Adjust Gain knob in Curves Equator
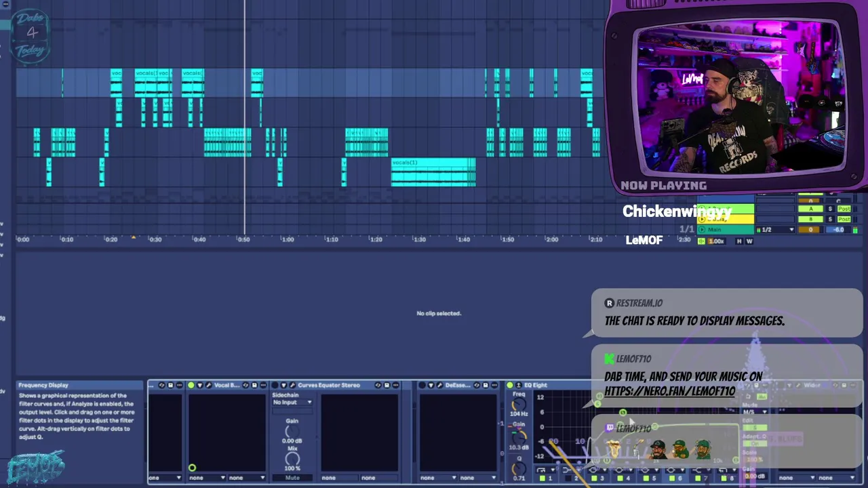This screenshot has height=488, width=868. (x=292, y=431)
